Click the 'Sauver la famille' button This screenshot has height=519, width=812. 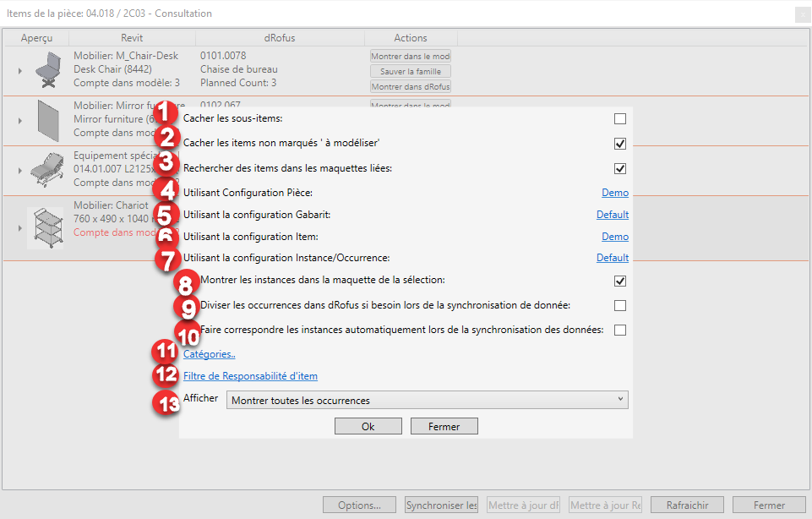[411, 71]
